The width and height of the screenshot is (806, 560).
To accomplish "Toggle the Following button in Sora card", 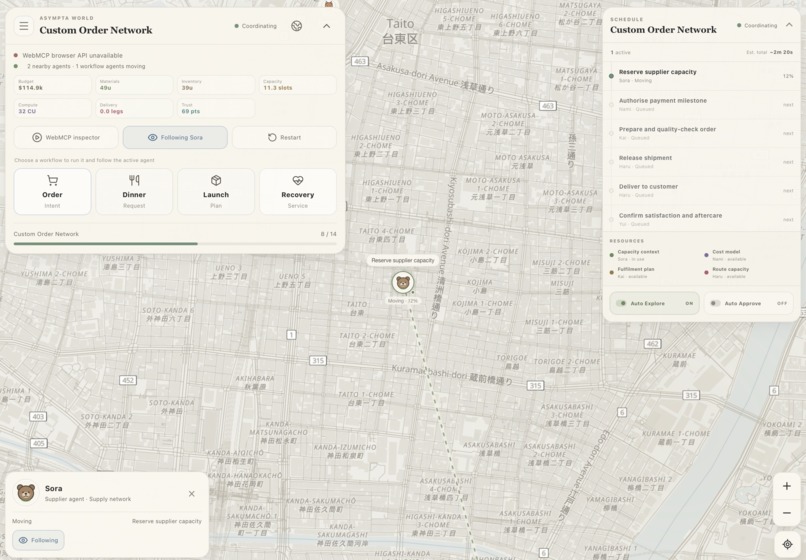I will [39, 540].
